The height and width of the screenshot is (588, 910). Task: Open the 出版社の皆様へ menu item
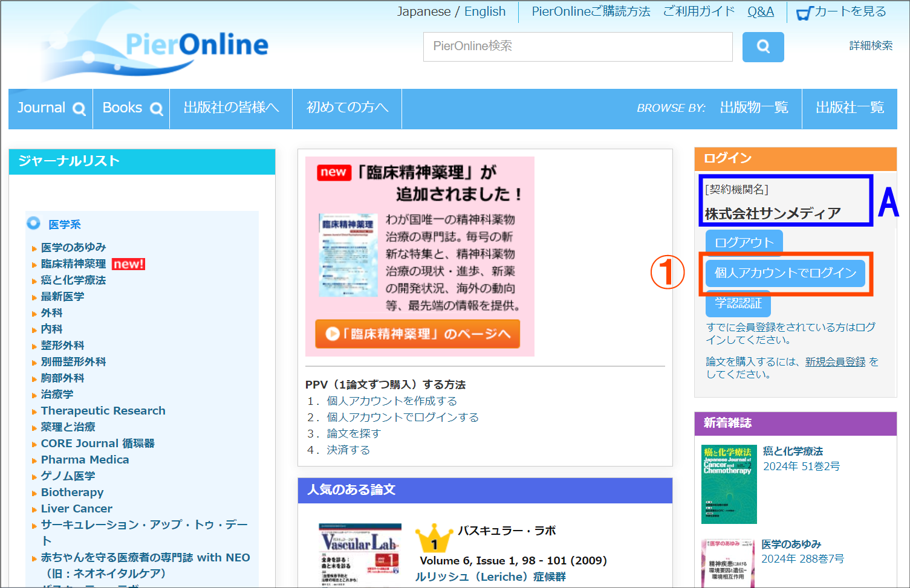(231, 108)
